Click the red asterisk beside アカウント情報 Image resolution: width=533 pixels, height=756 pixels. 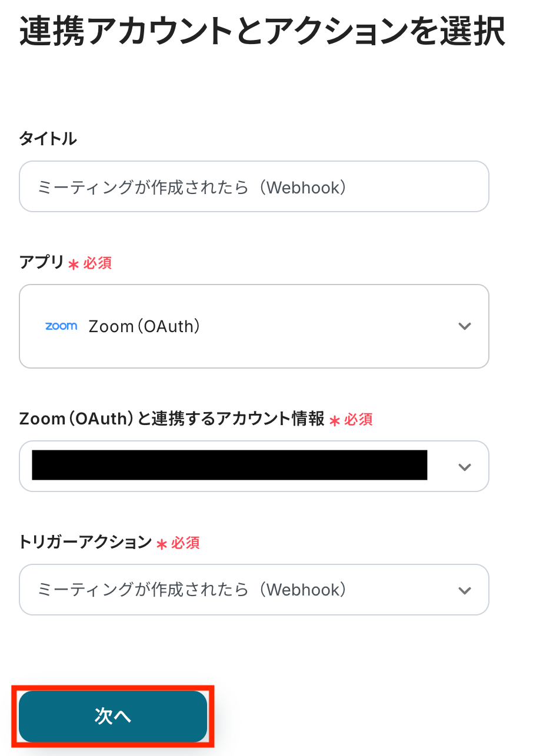(x=335, y=421)
